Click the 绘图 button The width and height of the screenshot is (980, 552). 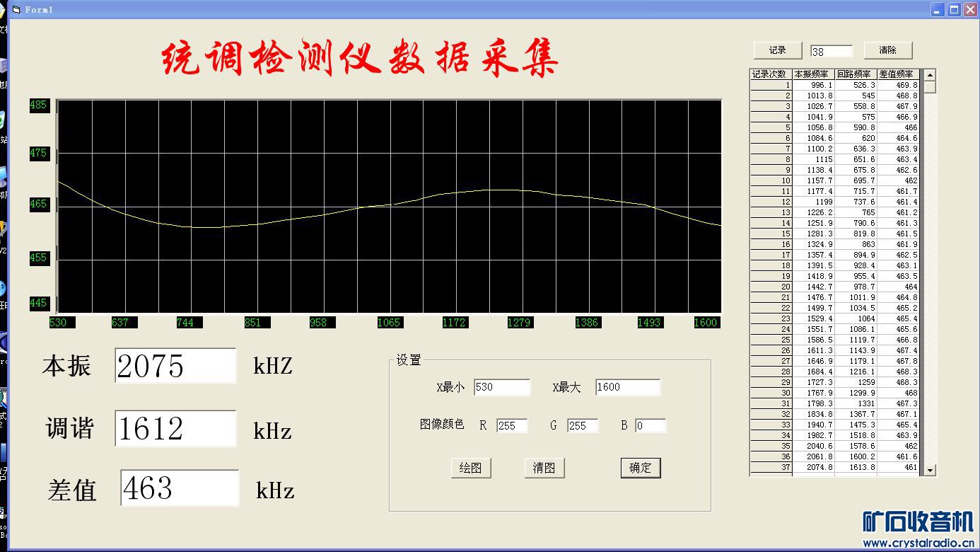coord(471,468)
